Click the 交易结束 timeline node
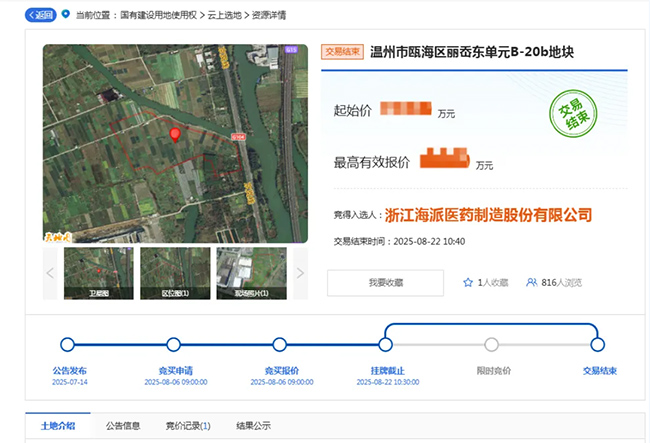The image size is (650, 443). click(x=598, y=344)
